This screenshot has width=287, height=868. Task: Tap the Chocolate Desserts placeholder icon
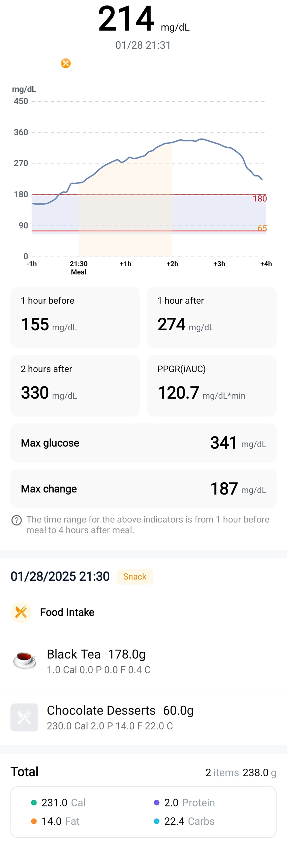(24, 717)
